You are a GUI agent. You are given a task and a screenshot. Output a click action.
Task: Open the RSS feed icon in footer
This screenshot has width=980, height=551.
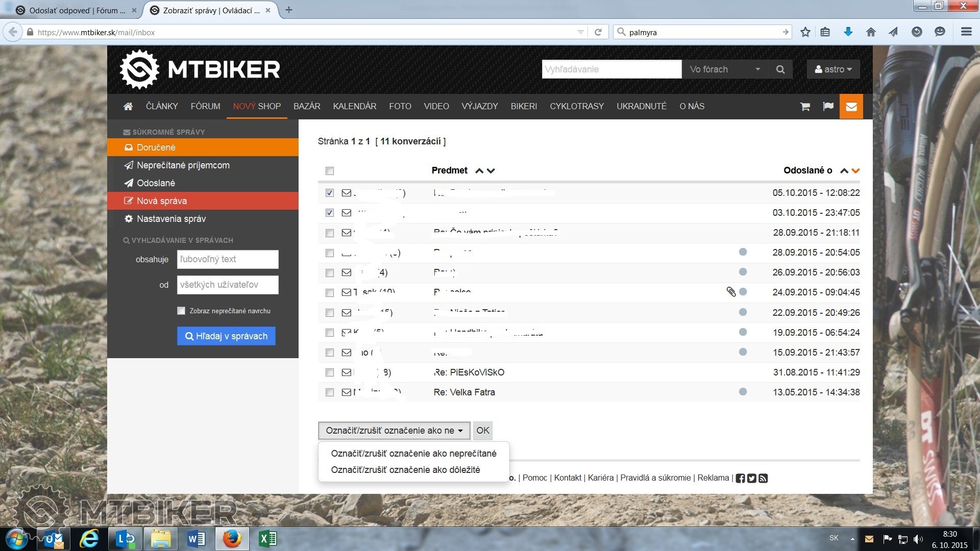pyautogui.click(x=763, y=478)
